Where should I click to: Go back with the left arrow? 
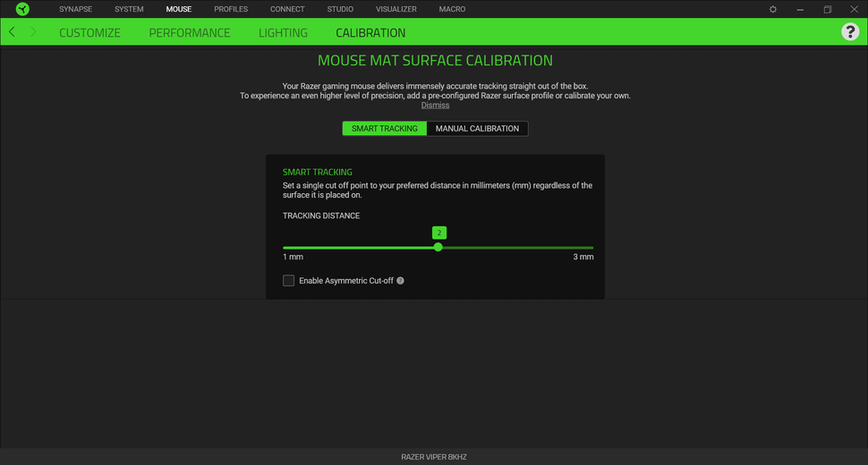point(12,32)
